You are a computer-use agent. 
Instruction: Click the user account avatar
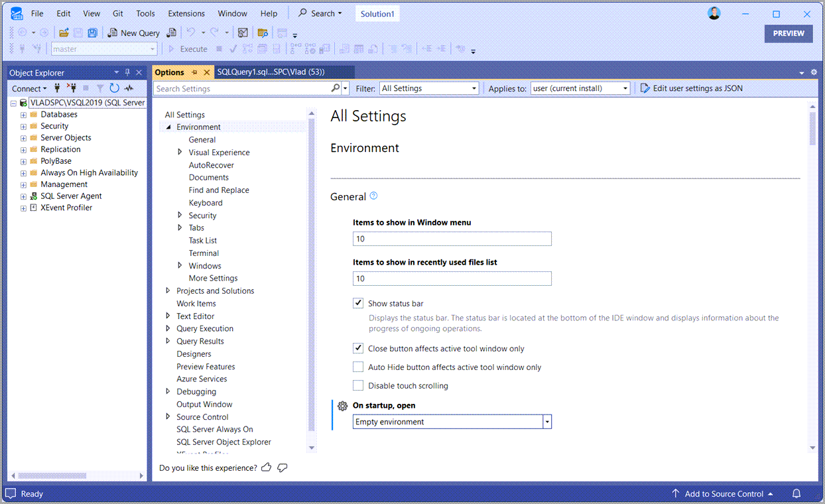pyautogui.click(x=714, y=13)
